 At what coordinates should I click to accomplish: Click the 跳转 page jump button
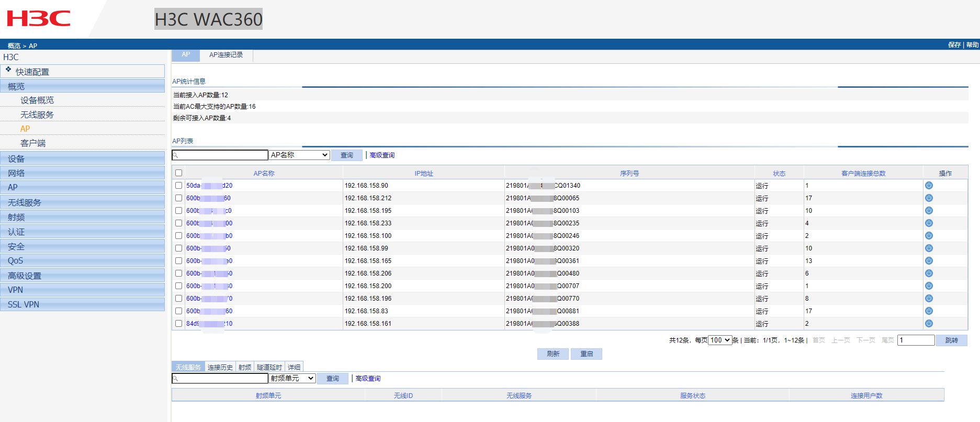[952, 340]
